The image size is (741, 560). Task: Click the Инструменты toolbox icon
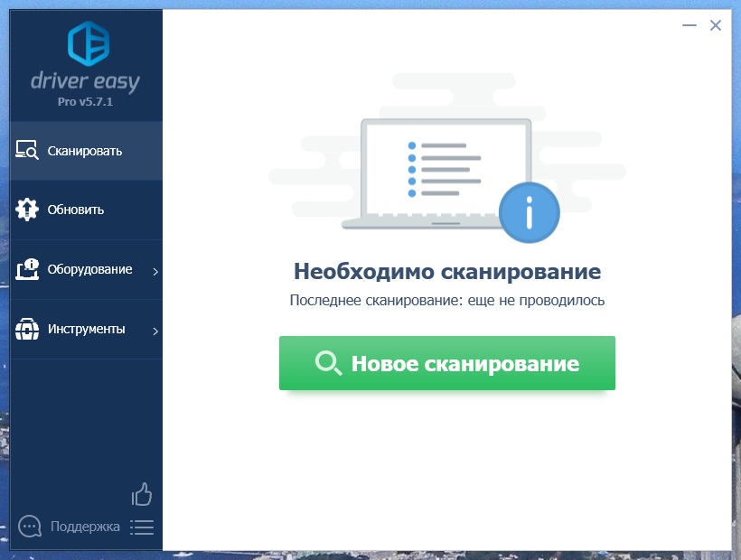pyautogui.click(x=27, y=330)
